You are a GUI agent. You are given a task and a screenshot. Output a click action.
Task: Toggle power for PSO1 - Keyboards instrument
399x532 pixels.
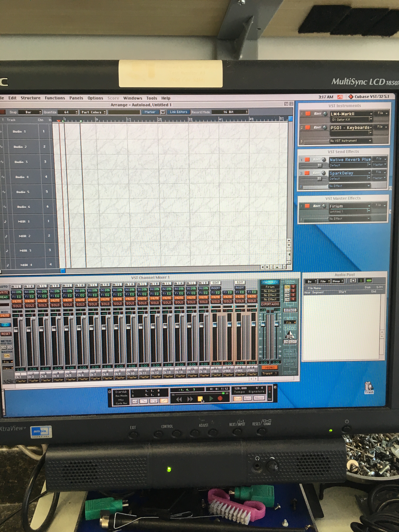(307, 127)
